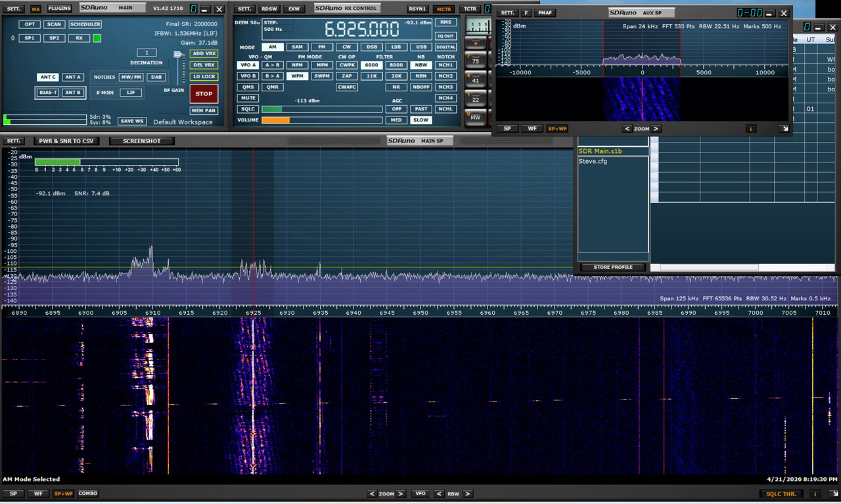
Task: Open the SCAN options
Action: click(54, 24)
